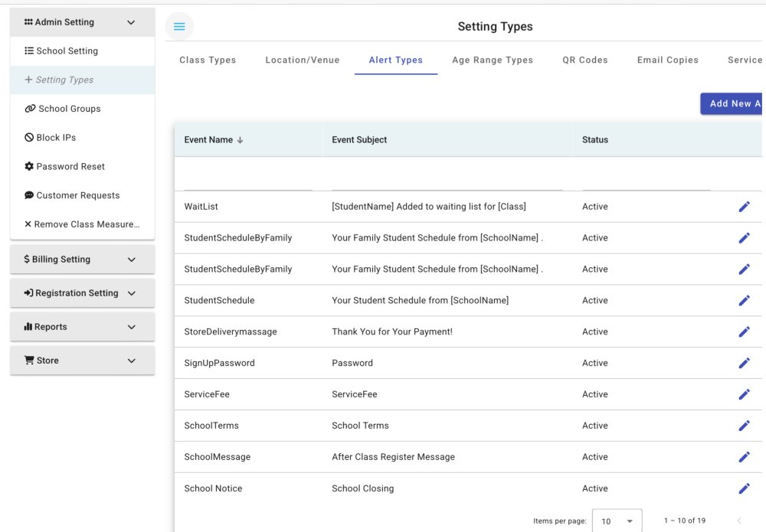
Task: Open the QR Codes tab
Action: pyautogui.click(x=584, y=60)
